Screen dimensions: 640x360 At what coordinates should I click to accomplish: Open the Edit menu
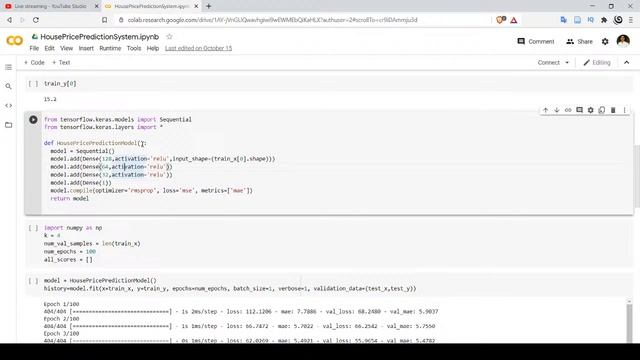point(49,48)
